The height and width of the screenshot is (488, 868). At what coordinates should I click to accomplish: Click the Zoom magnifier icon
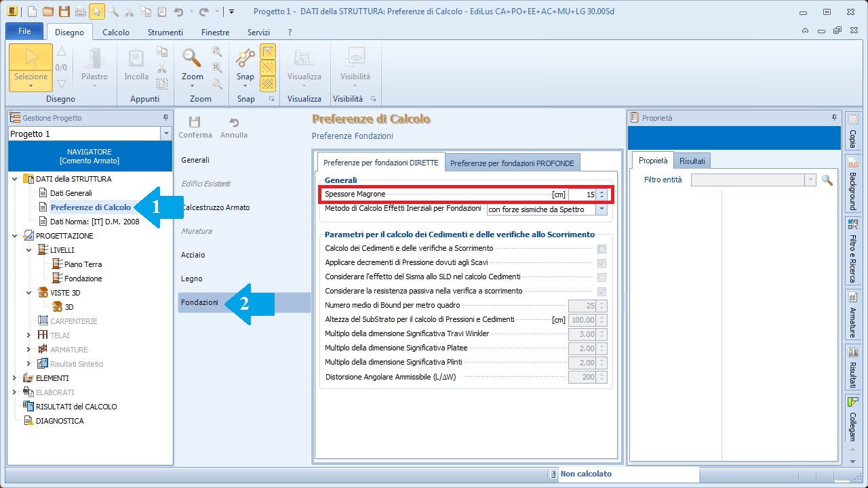[193, 60]
